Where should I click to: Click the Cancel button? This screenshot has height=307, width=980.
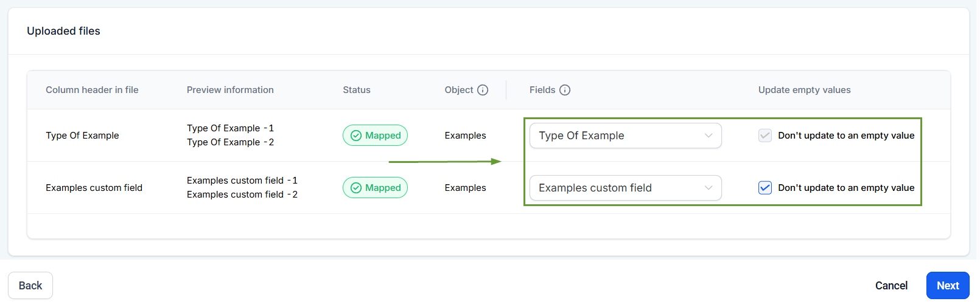pyautogui.click(x=891, y=286)
